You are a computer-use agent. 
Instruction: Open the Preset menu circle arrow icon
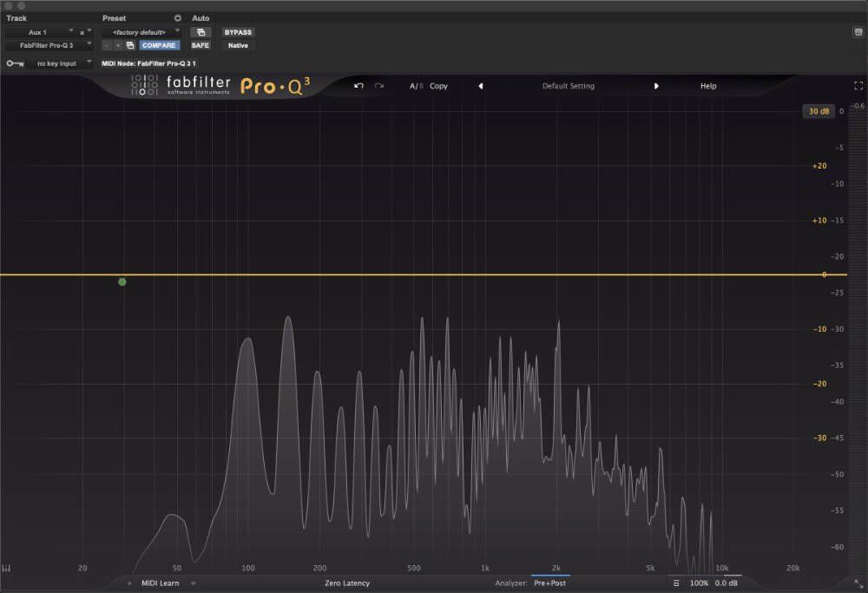[x=178, y=18]
